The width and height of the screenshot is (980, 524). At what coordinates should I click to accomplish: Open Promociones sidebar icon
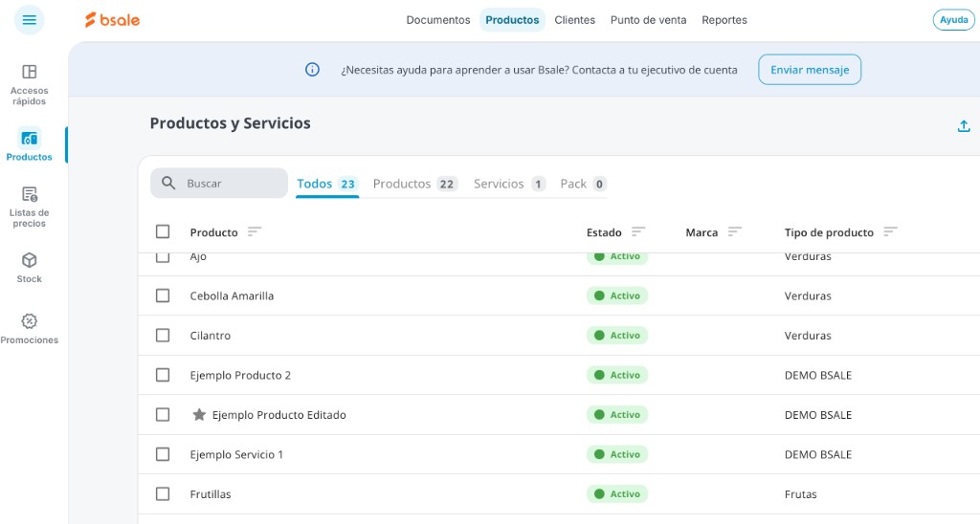[30, 329]
